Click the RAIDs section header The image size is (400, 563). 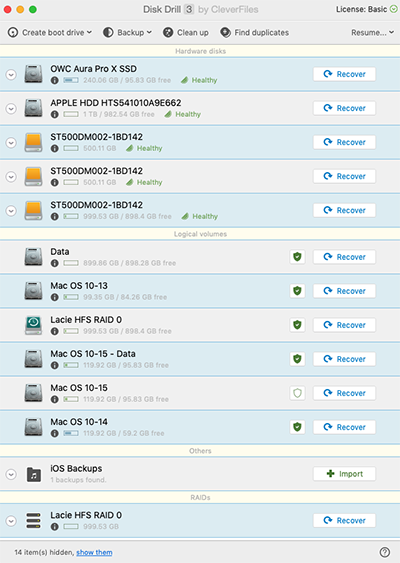(x=200, y=498)
